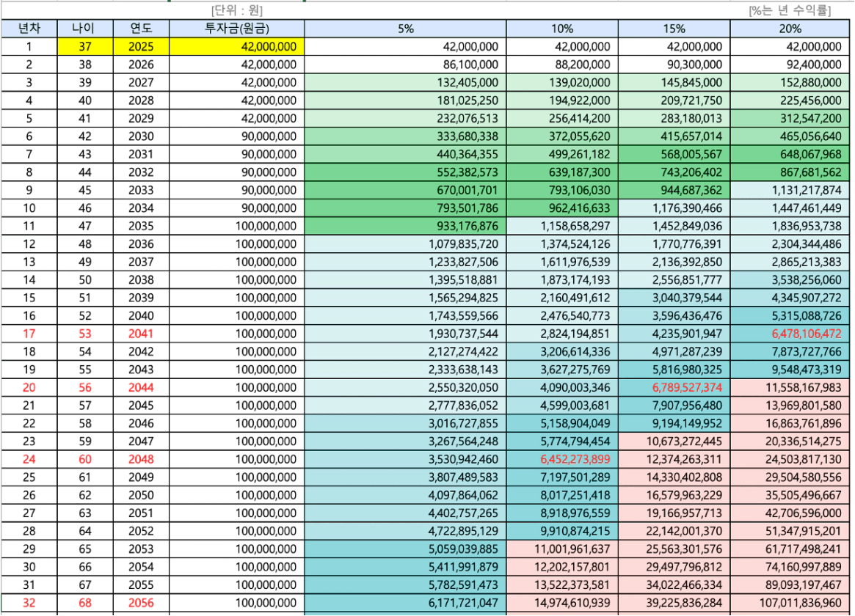Select cell 962,416,633
855x616 pixels.
click(x=562, y=208)
